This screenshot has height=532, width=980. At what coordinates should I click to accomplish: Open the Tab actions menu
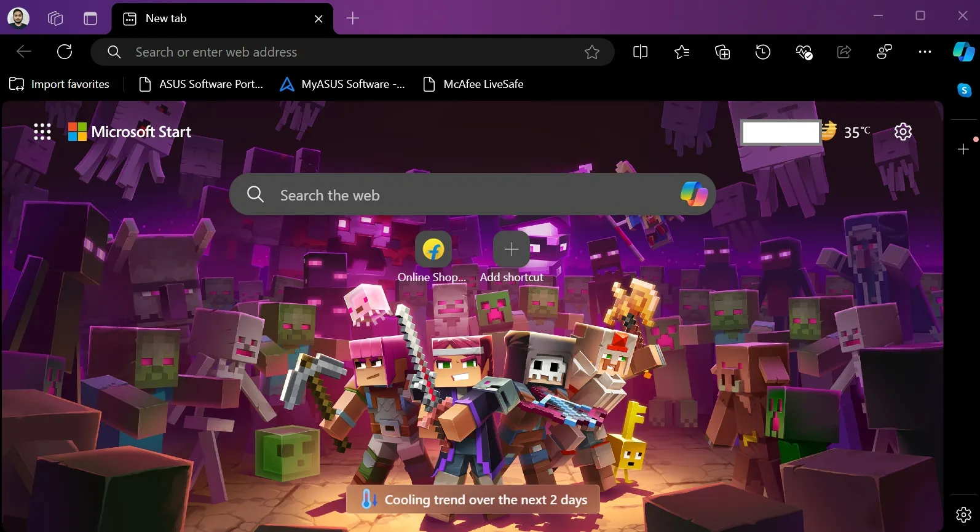click(90, 18)
